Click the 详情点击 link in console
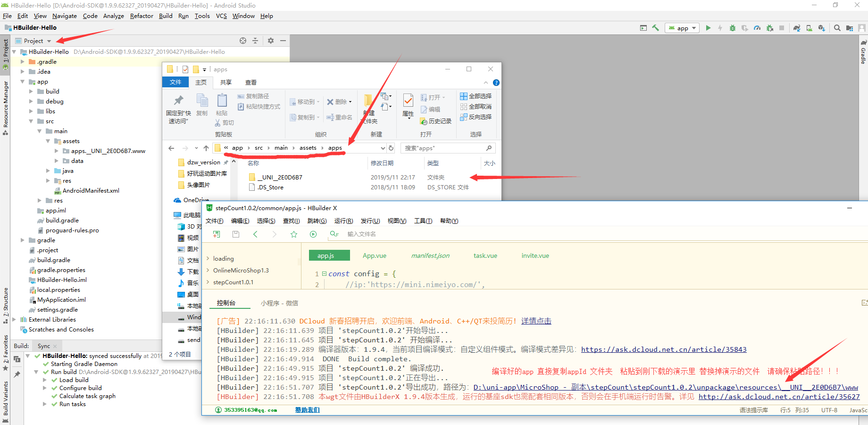This screenshot has width=868, height=425. pyautogui.click(x=536, y=321)
